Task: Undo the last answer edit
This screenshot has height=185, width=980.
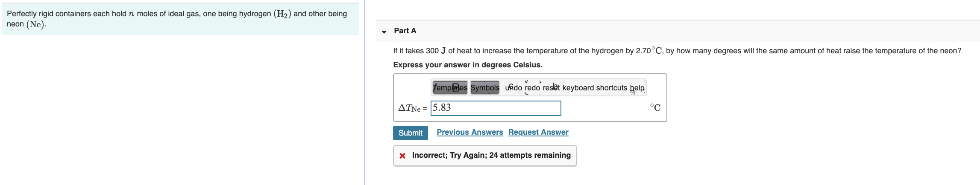Action: click(x=513, y=88)
